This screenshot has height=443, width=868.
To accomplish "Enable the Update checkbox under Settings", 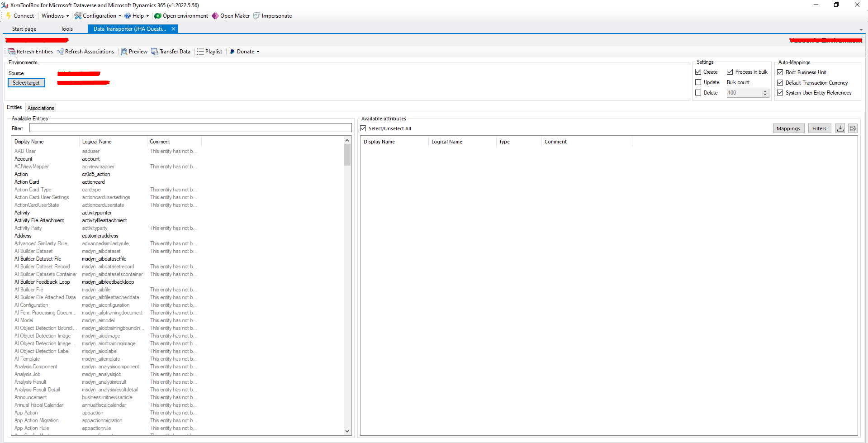I will [698, 82].
